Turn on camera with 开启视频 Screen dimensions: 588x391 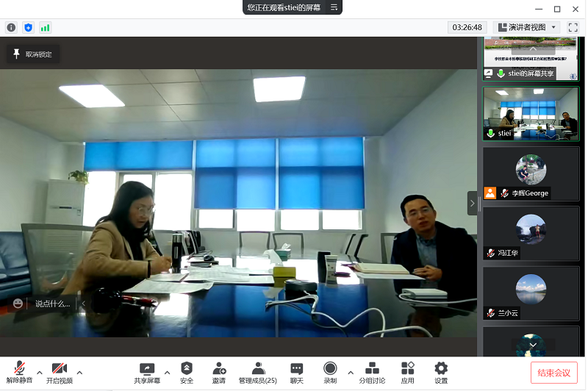60,373
